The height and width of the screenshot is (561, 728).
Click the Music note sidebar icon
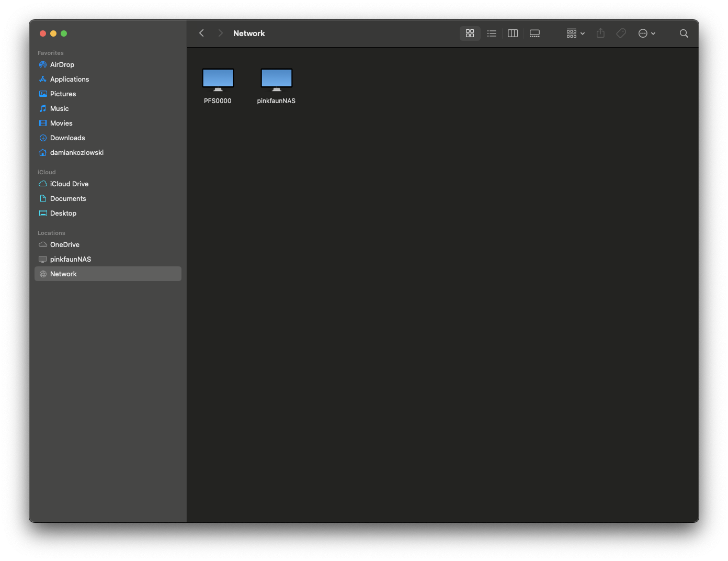(43, 108)
